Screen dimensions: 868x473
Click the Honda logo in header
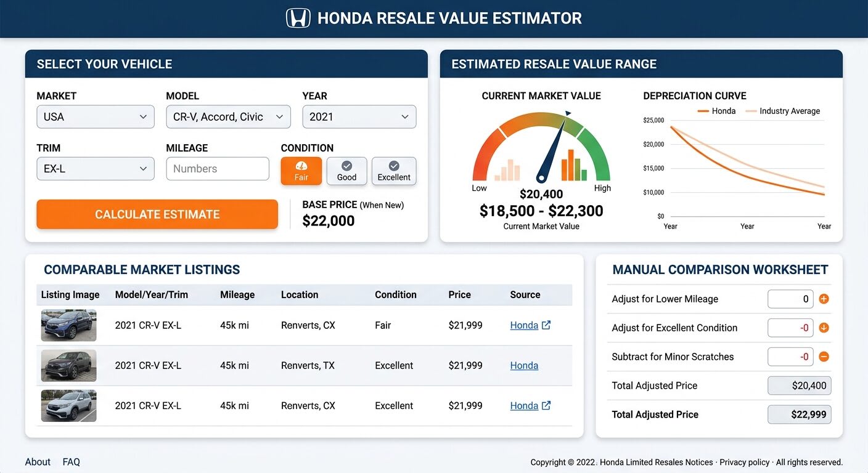coord(298,18)
